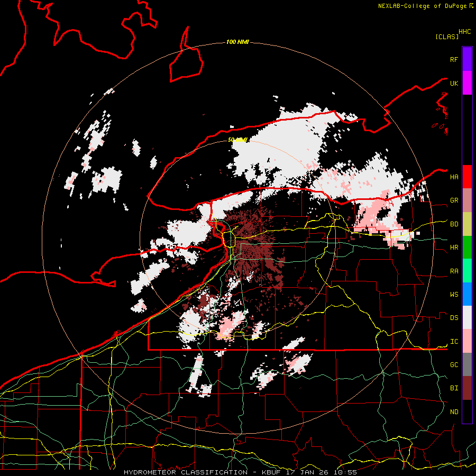Click the 100 NMI range ring label
Viewport: 476px width, 476px height.
[x=237, y=42]
